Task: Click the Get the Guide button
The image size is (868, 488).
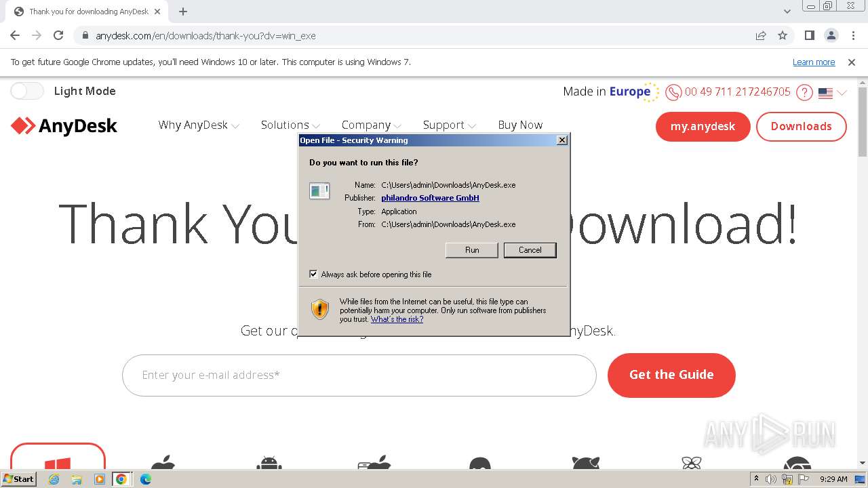Action: point(671,375)
